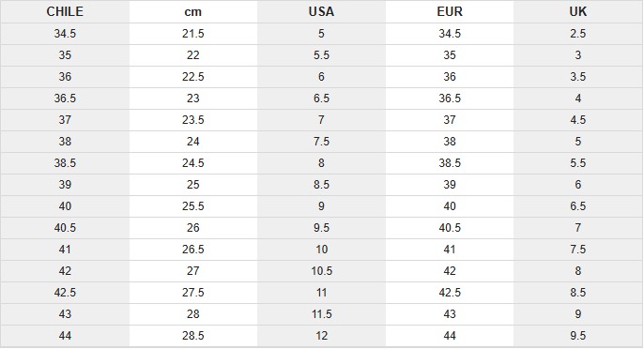
Task: Click the cm column header
Action: tap(193, 11)
